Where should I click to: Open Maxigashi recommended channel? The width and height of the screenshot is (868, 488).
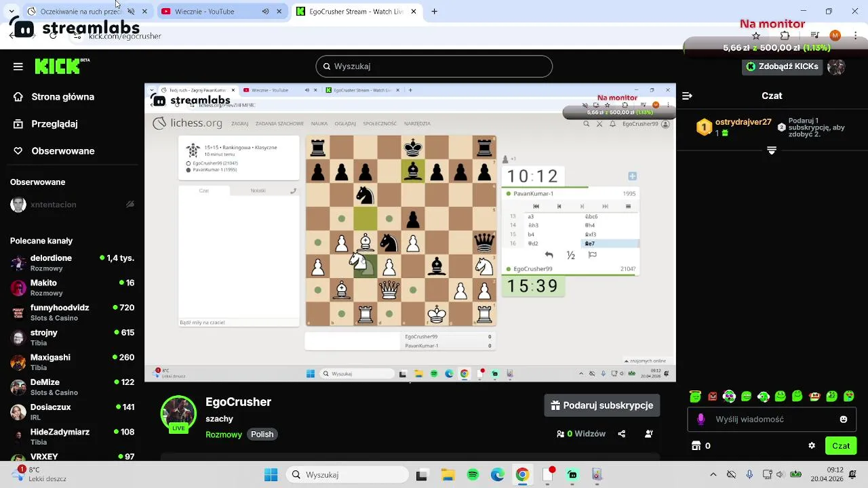click(x=72, y=362)
